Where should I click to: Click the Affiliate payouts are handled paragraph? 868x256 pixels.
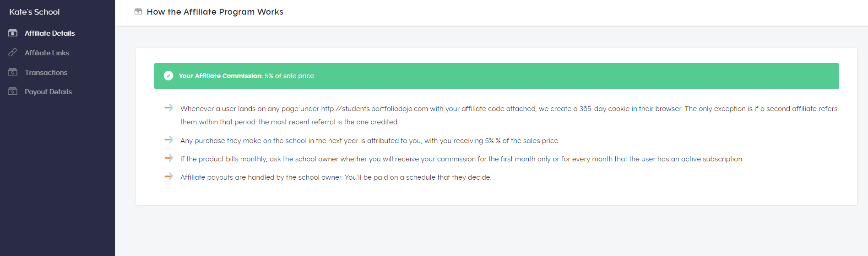[336, 177]
